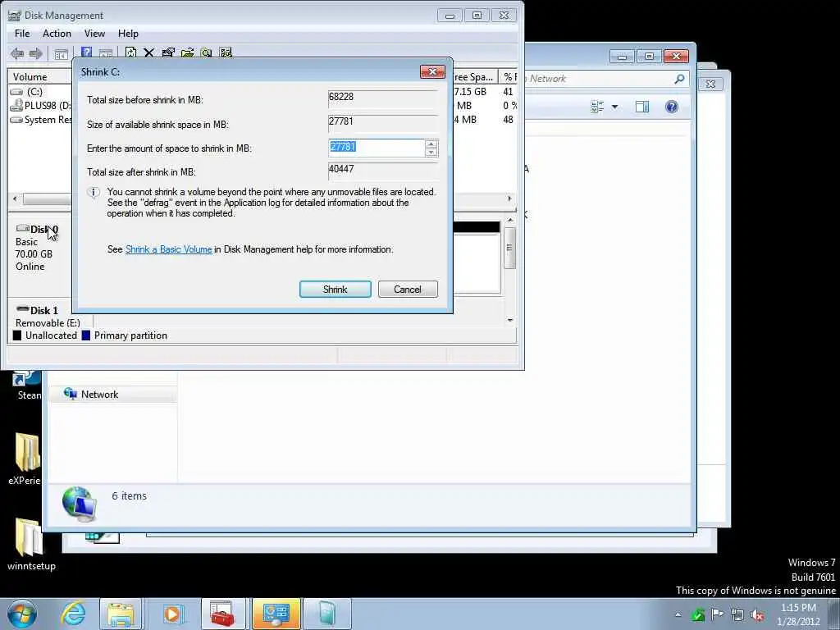The width and height of the screenshot is (840, 630).
Task: Click the Properties toolbar icon
Action: coord(168,52)
